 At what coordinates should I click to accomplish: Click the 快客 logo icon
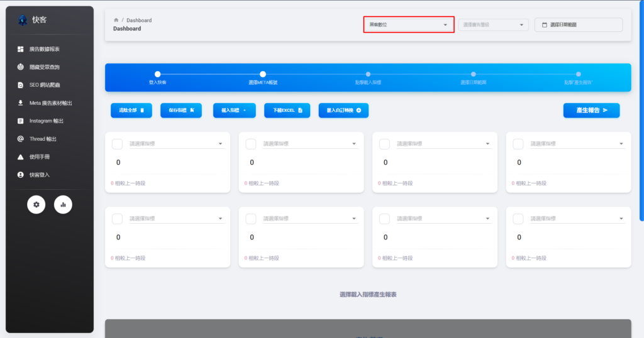(23, 20)
